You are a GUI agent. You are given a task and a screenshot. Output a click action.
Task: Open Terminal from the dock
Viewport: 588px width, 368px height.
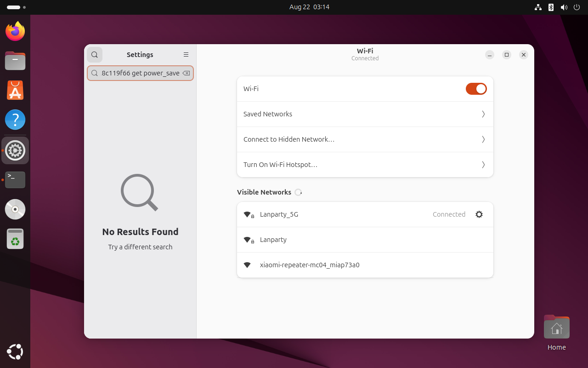point(15,180)
